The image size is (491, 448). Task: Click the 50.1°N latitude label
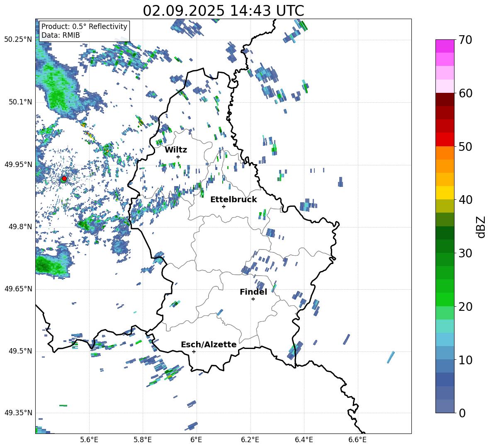pos(20,102)
